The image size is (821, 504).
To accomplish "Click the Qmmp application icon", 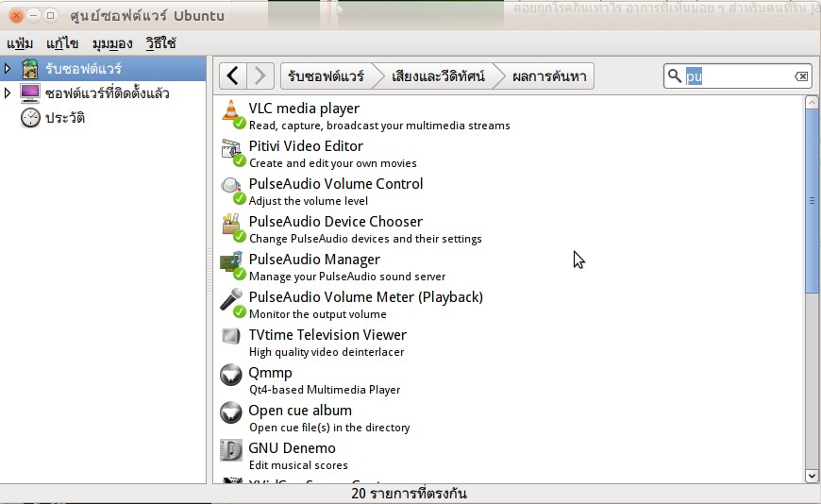I will pos(231,375).
